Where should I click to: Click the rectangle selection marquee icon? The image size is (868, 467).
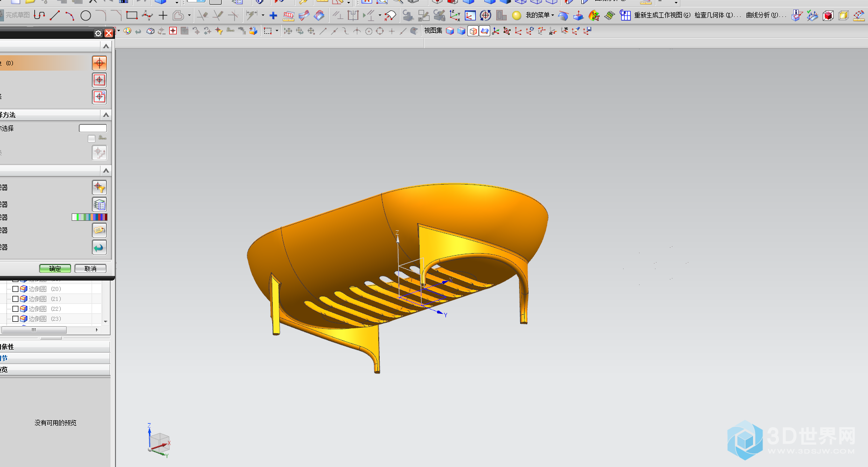click(x=268, y=31)
